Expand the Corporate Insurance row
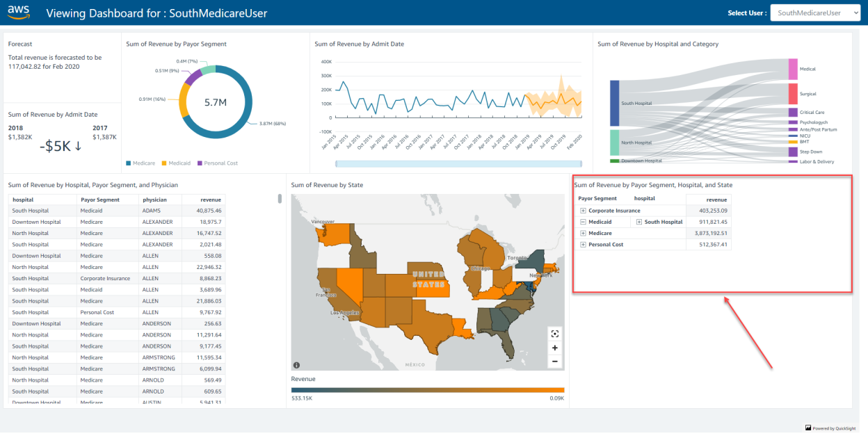This screenshot has width=868, height=438. click(584, 211)
